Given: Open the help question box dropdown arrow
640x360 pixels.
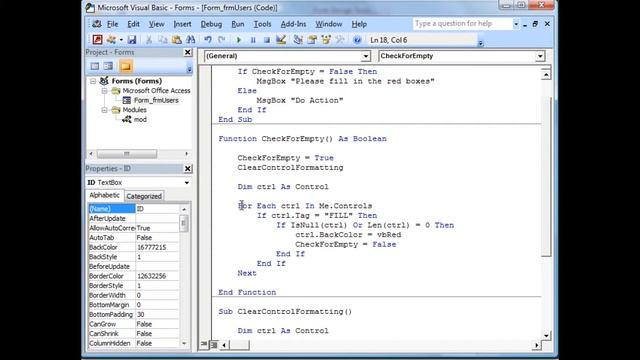Looking at the screenshot, I should [x=516, y=24].
